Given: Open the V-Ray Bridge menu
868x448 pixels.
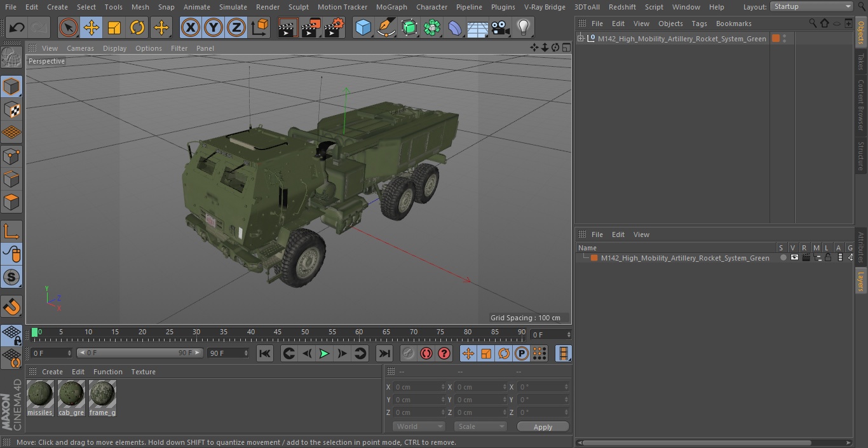Looking at the screenshot, I should point(545,7).
